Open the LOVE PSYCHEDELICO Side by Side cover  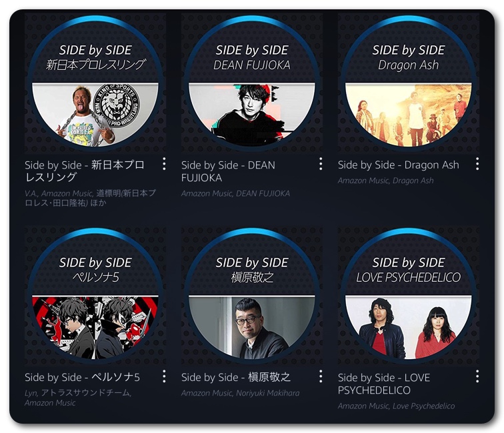pos(409,296)
